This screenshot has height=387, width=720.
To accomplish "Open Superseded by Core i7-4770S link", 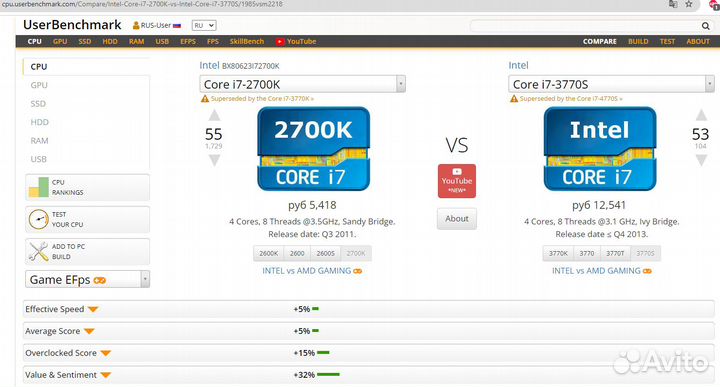I will (571, 99).
